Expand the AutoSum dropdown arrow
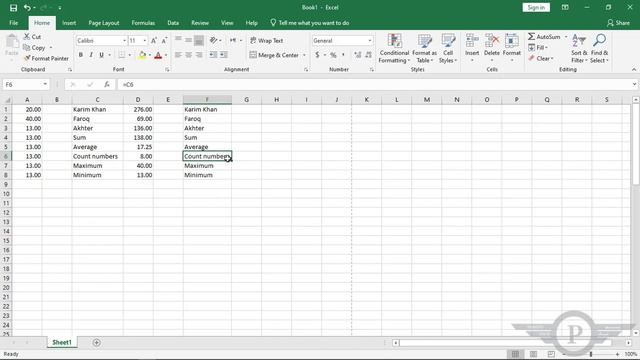The width and height of the screenshot is (640, 360). pos(566,37)
